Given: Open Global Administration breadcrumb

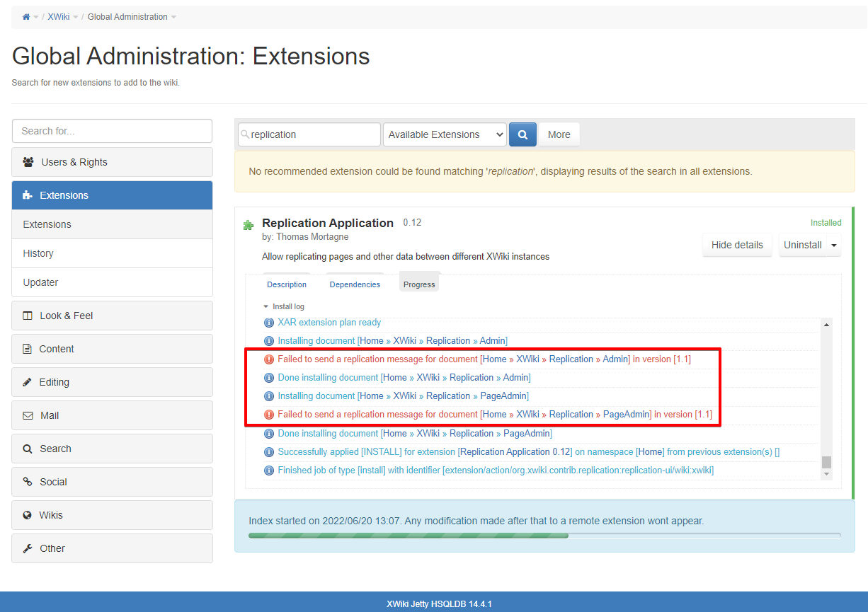Looking at the screenshot, I should click(127, 17).
